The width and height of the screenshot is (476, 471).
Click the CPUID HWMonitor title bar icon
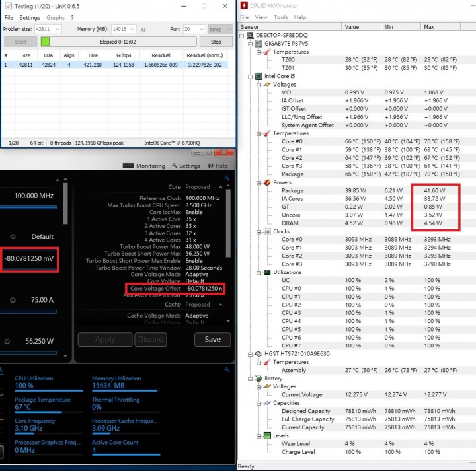click(244, 5)
